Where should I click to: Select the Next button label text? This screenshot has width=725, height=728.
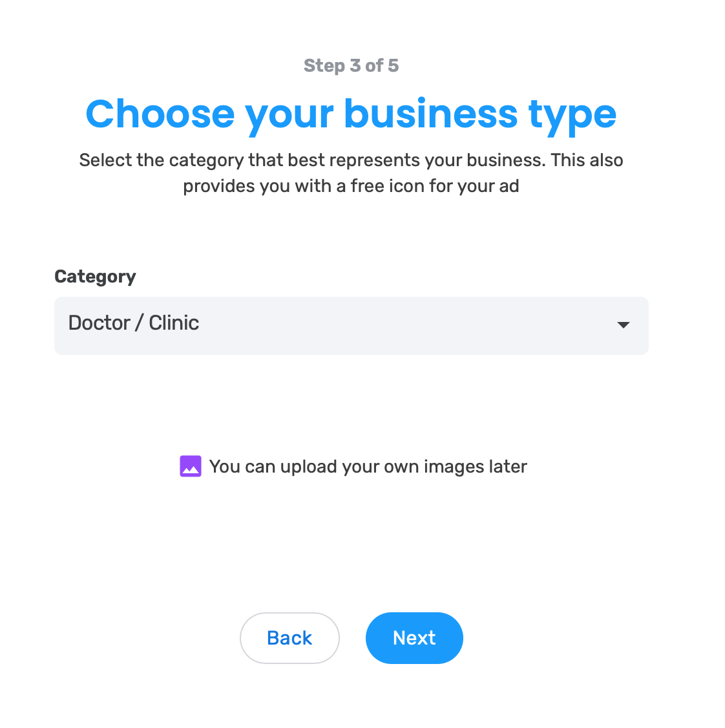click(x=414, y=638)
